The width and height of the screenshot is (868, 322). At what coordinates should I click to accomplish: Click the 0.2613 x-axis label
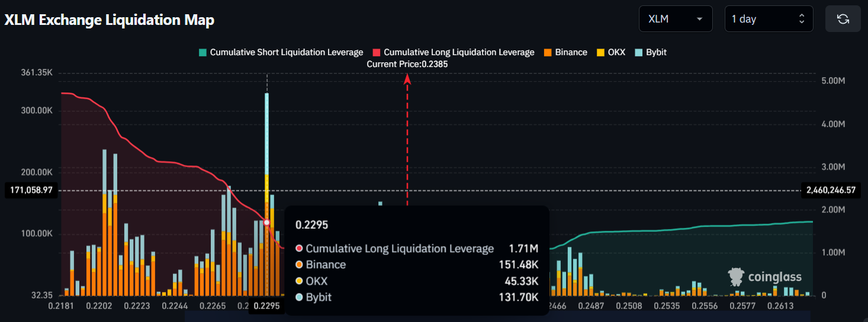pyautogui.click(x=780, y=306)
